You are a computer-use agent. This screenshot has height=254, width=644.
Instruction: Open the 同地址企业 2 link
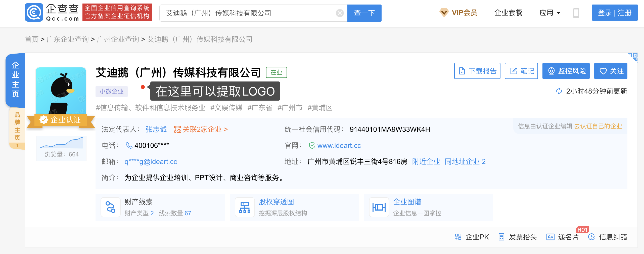[x=465, y=161]
